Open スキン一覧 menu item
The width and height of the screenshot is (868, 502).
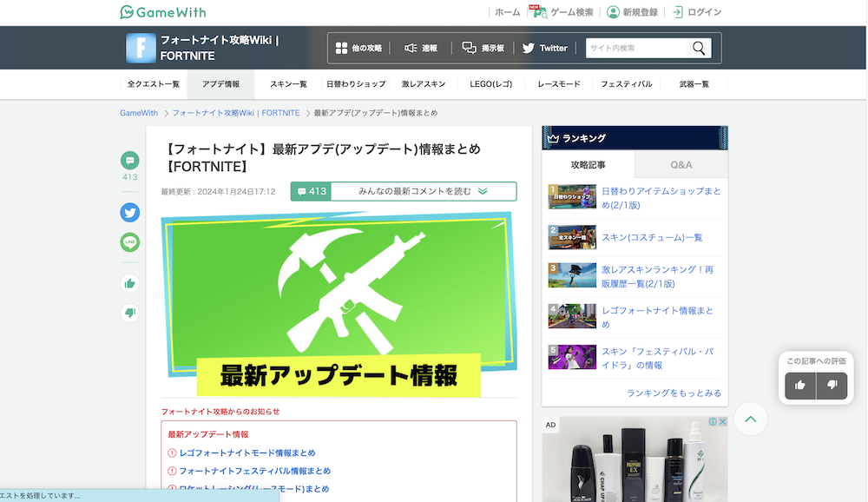point(288,84)
